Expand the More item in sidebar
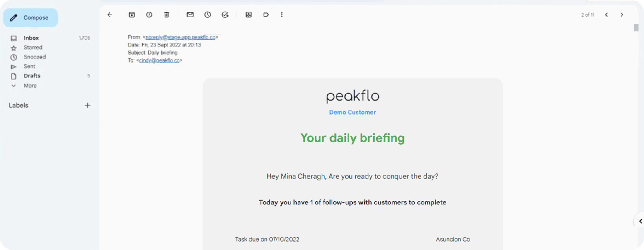This screenshot has height=250, width=644. click(x=30, y=86)
